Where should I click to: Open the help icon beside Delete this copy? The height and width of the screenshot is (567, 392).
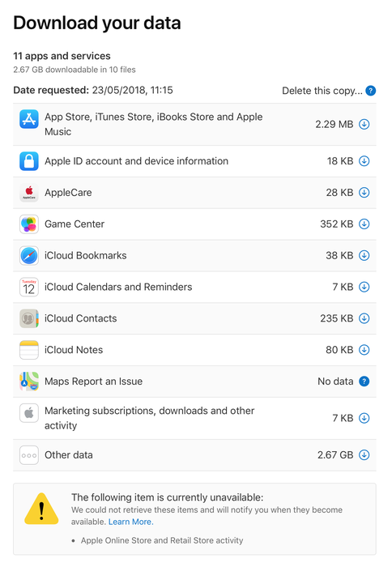click(x=371, y=91)
